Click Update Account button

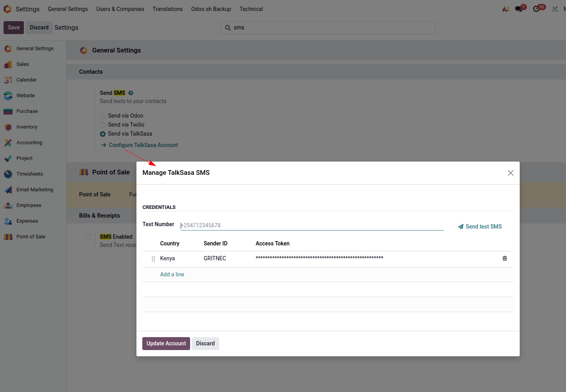[166, 343]
